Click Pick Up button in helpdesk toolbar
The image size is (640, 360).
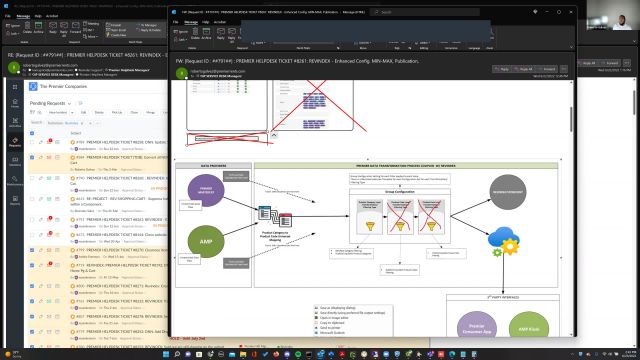(x=117, y=112)
